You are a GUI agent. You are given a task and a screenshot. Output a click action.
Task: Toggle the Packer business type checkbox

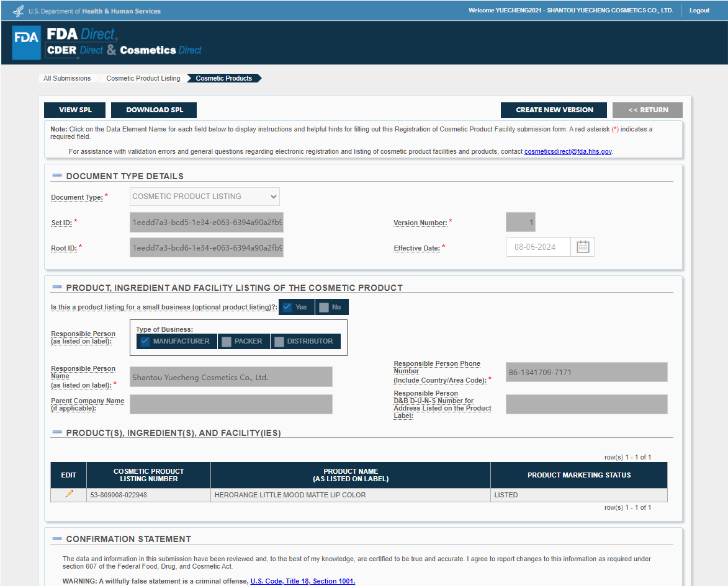(x=227, y=341)
